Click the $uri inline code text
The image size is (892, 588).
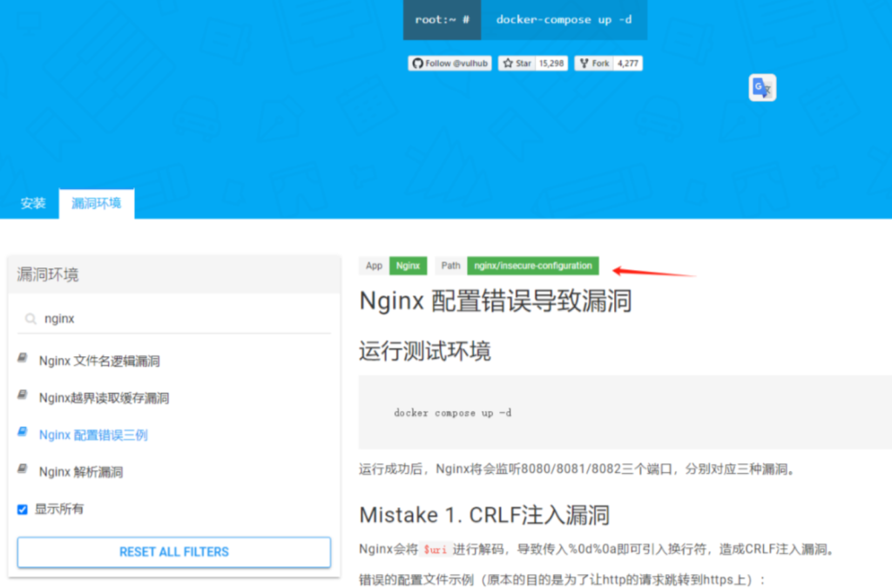coord(436,550)
